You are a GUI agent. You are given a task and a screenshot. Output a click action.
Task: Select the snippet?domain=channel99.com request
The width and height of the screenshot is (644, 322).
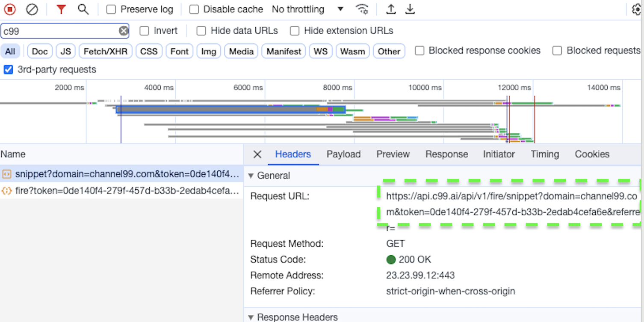(121, 174)
